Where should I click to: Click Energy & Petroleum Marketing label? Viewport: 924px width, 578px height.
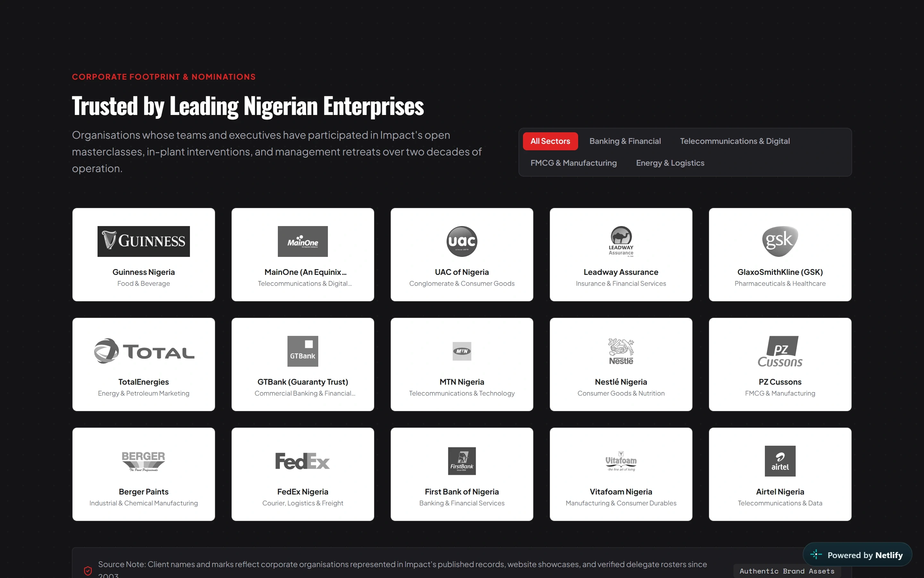point(143,393)
